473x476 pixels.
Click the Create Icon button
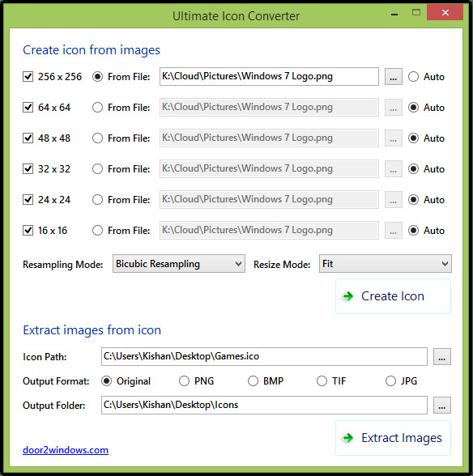point(393,296)
